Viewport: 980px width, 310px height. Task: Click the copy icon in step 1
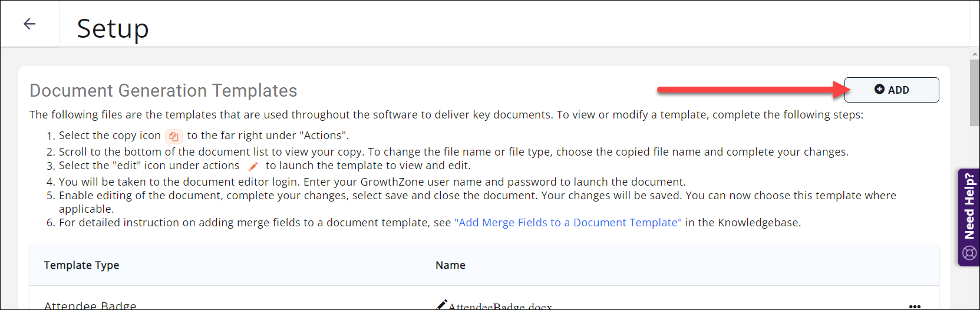point(174,136)
